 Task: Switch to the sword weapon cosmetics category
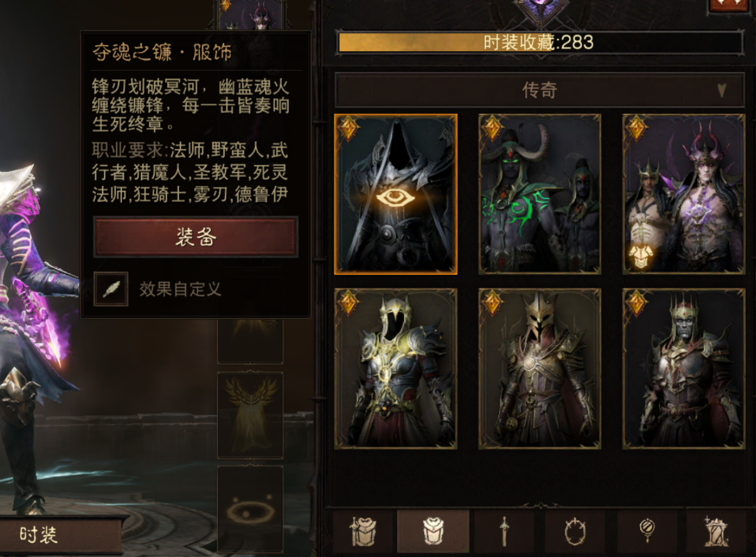(504, 532)
